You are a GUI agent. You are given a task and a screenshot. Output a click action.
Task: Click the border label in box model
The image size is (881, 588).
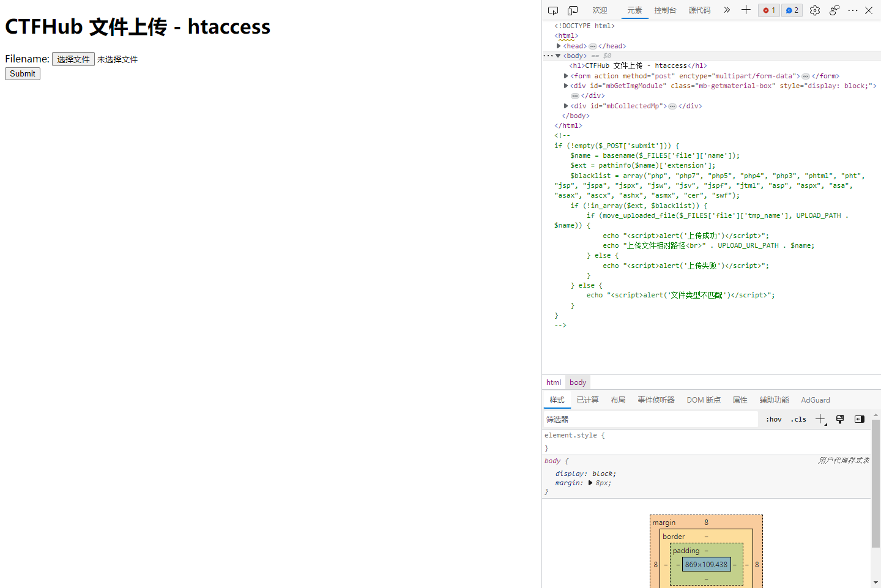674,537
